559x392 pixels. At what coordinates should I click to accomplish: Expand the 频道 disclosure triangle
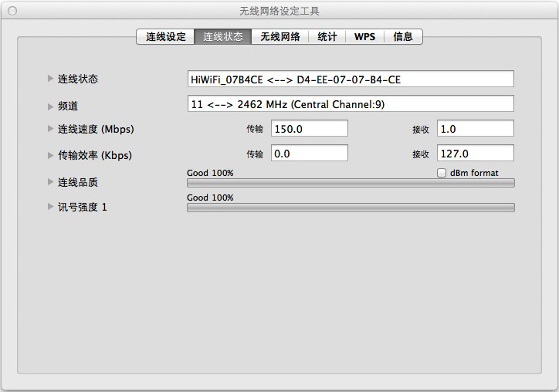point(50,106)
